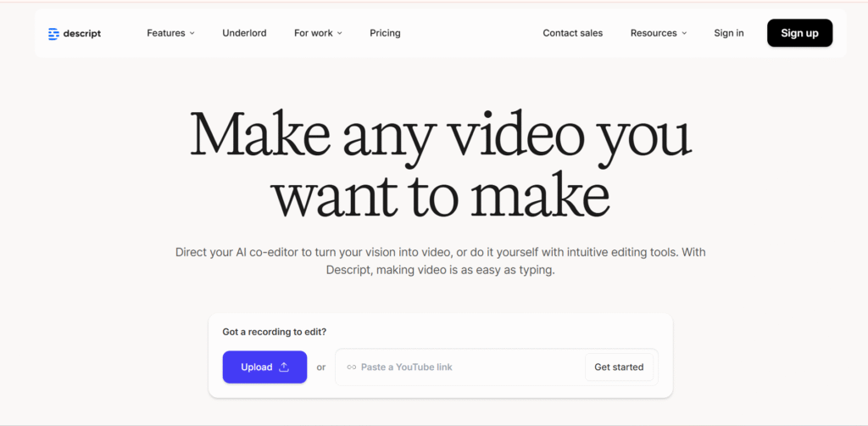Open the Pricing page
This screenshot has height=426, width=868.
click(386, 33)
